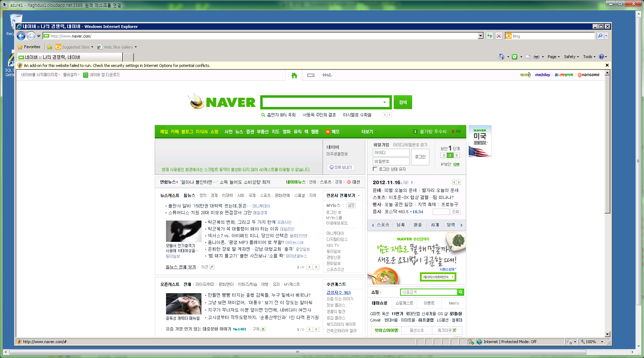Viewport: 644px width, 358px height.
Task: Click the 로그인 button
Action: (420, 157)
